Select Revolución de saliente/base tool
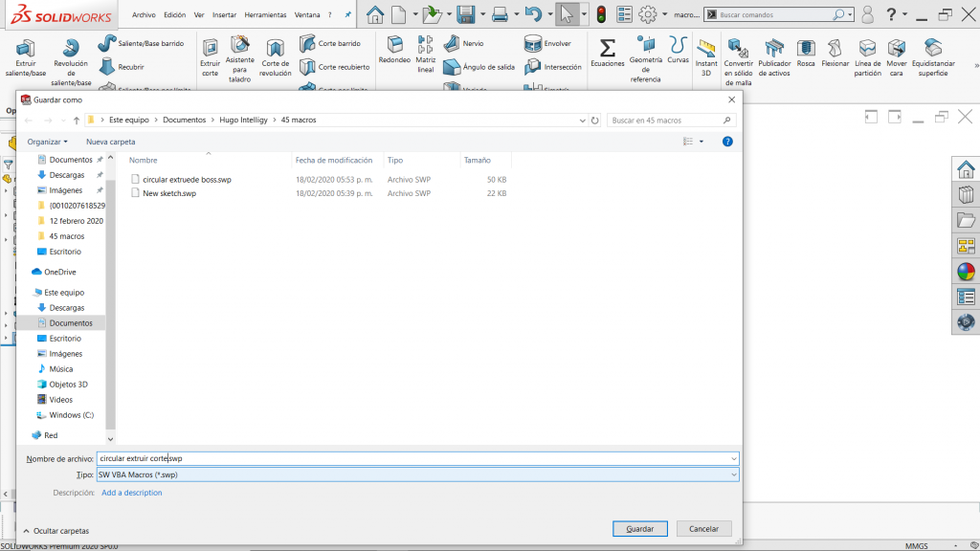The width and height of the screenshot is (980, 551). pyautogui.click(x=71, y=62)
